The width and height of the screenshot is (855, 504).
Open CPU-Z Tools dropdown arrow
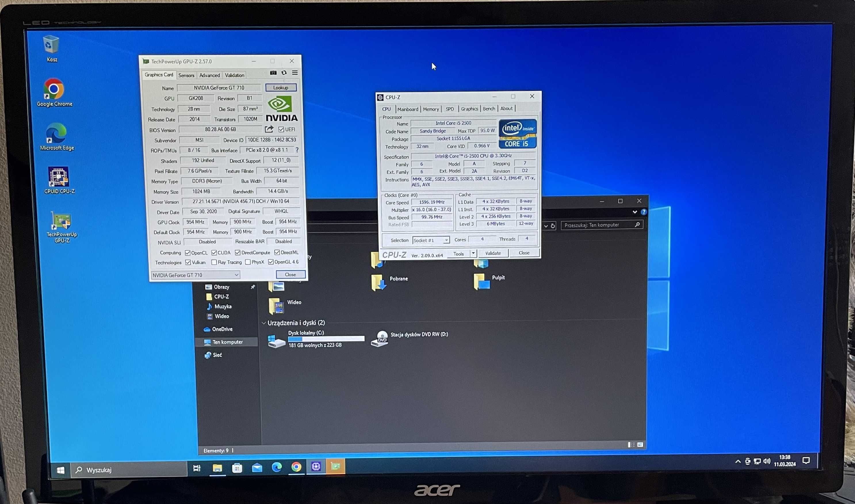coord(473,253)
